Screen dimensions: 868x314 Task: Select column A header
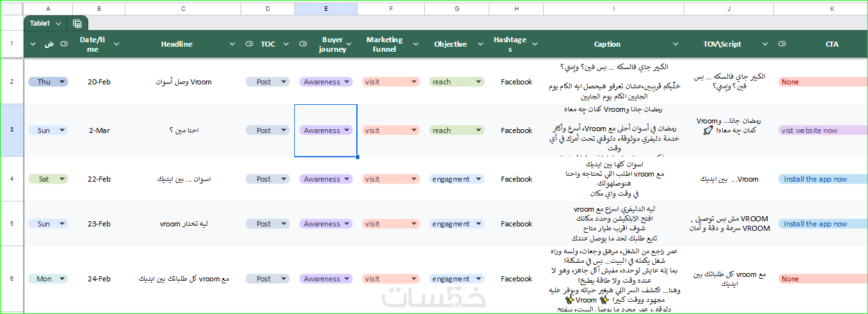coord(48,9)
